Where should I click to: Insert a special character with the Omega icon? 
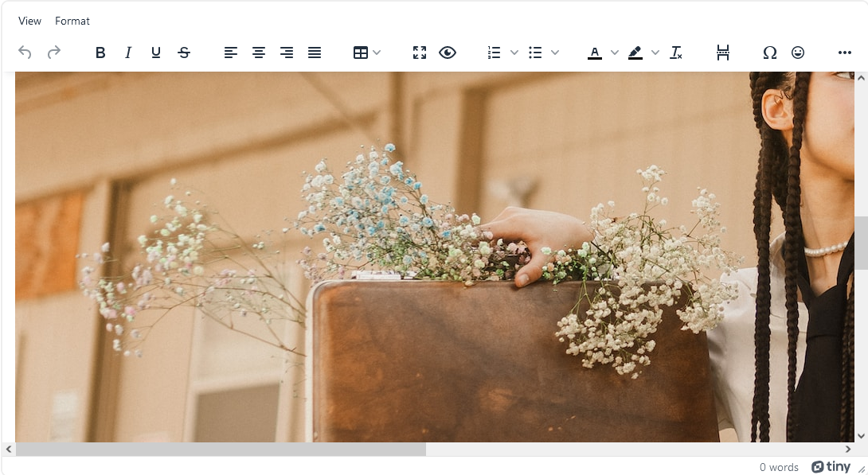coord(769,53)
